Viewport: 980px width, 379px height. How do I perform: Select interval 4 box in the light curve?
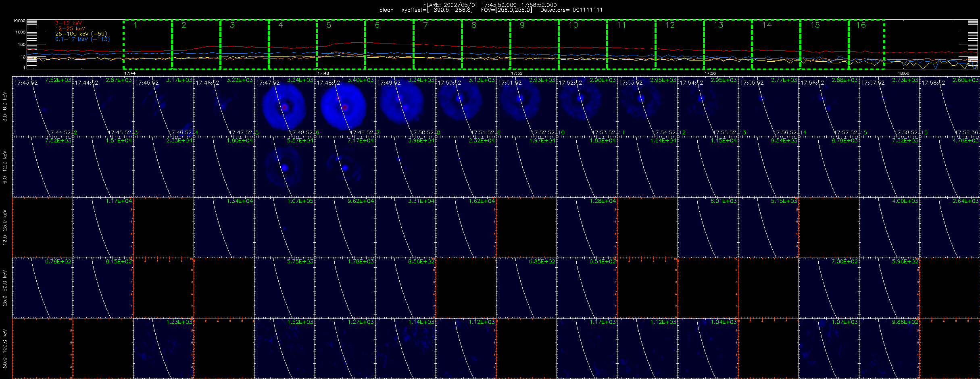293,44
